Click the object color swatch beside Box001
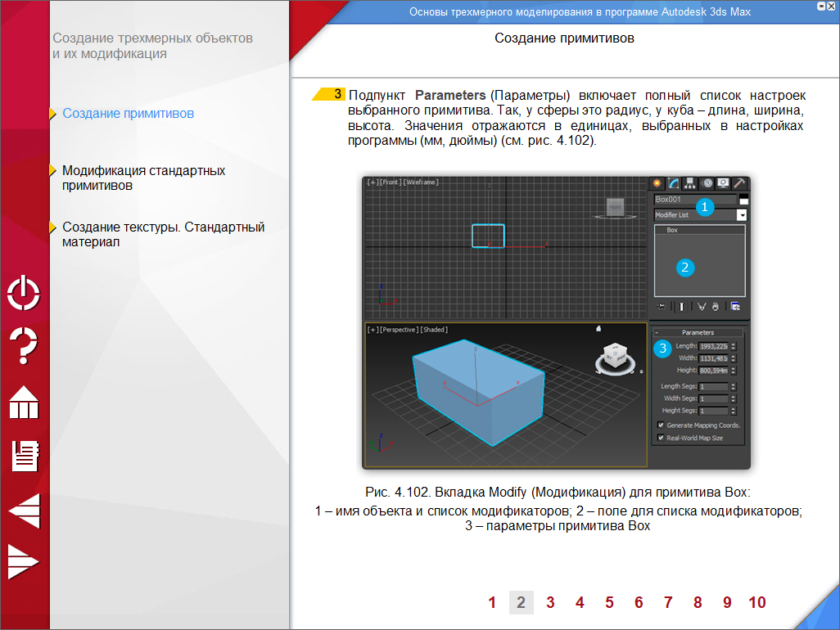 [x=743, y=200]
